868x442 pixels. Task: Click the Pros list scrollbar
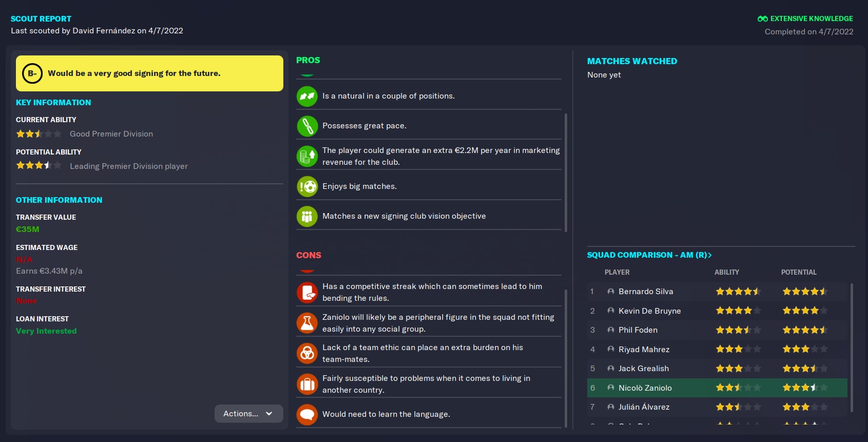(566, 172)
